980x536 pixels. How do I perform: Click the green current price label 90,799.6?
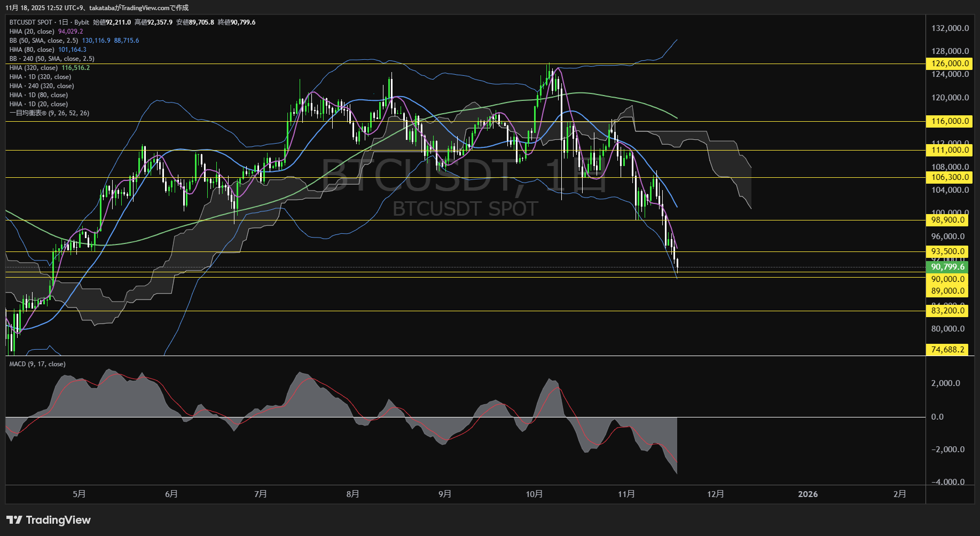click(x=947, y=267)
